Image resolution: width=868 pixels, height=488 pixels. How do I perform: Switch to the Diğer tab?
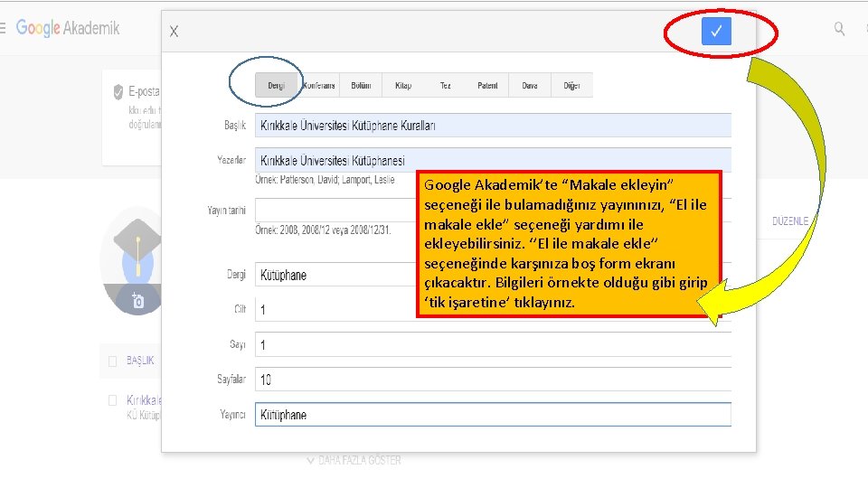[571, 85]
